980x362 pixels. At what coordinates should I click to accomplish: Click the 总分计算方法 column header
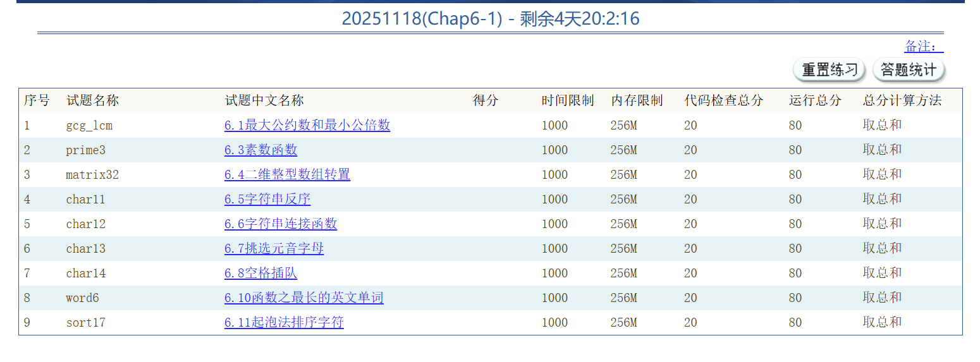[902, 100]
